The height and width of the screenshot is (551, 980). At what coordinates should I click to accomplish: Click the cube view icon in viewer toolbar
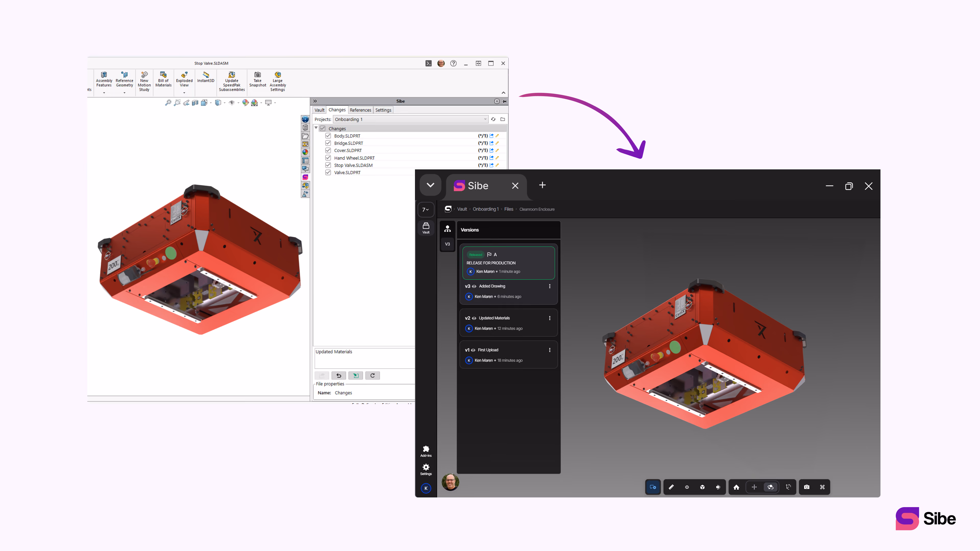tap(702, 487)
